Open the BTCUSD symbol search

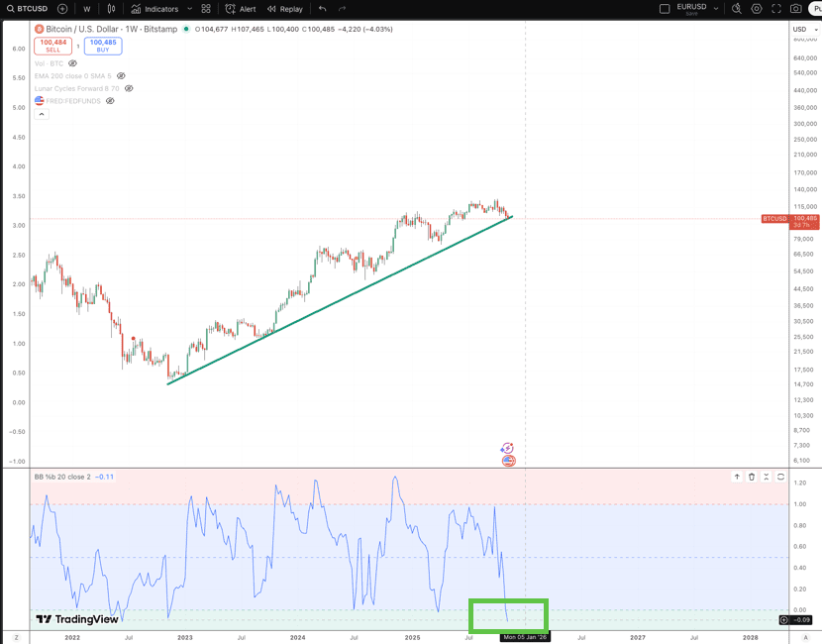pos(28,9)
